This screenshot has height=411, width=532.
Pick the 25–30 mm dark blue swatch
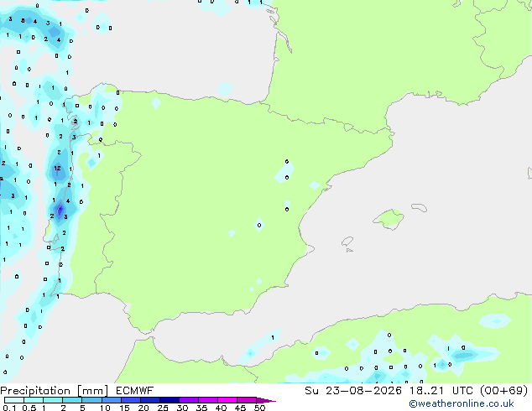[169, 400]
